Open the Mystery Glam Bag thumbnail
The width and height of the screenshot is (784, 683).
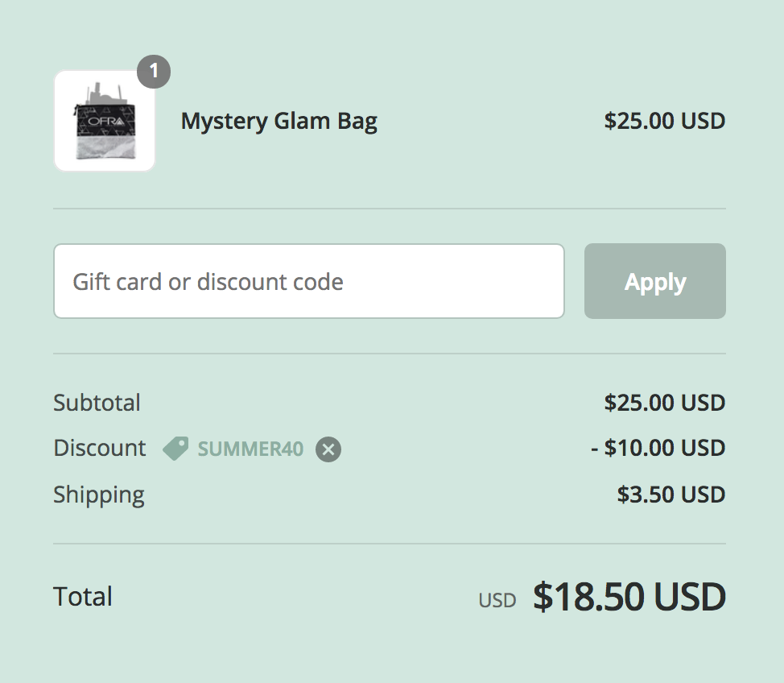click(105, 121)
